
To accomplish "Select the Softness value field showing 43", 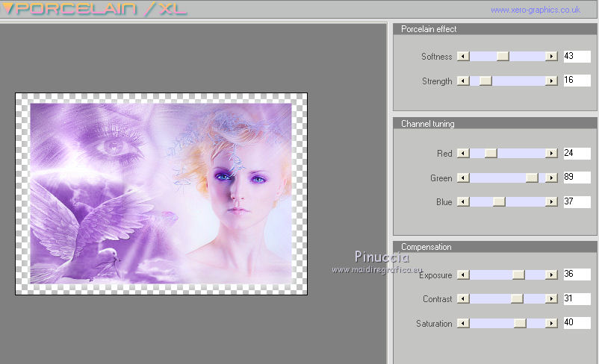I will 577,57.
